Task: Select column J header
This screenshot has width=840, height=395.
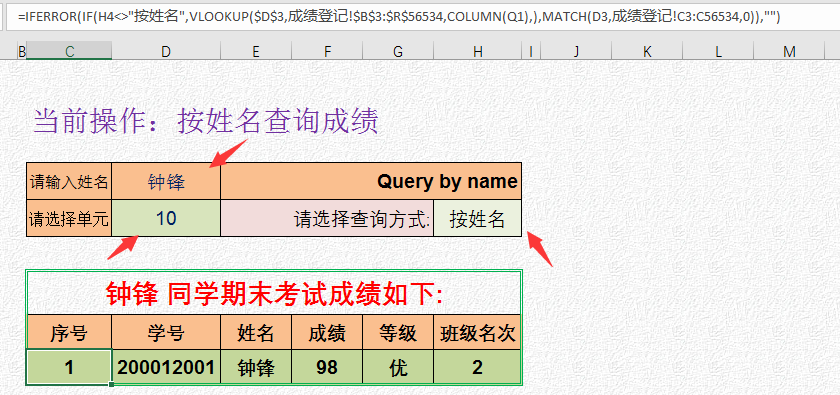Action: [x=576, y=51]
